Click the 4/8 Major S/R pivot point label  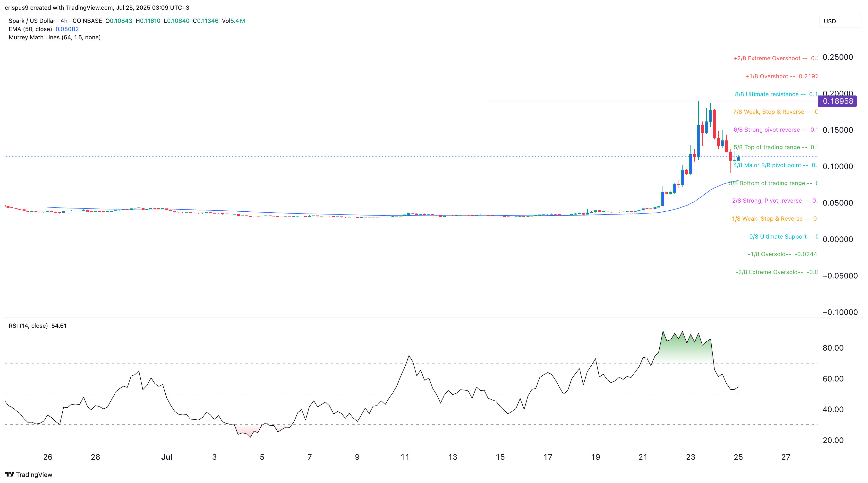(x=775, y=165)
